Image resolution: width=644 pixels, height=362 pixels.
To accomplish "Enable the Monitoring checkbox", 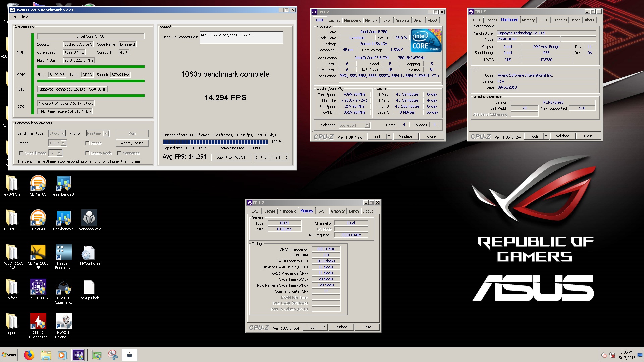I will click(x=119, y=153).
